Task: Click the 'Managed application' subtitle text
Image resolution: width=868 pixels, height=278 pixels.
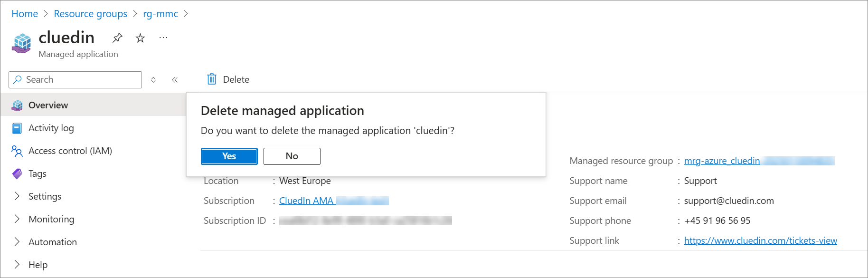Action: pyautogui.click(x=78, y=54)
